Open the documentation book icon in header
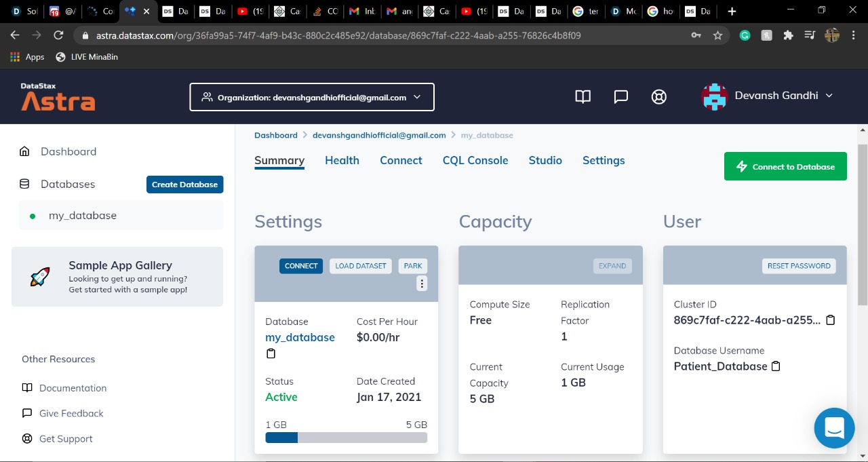868x462 pixels. click(583, 97)
